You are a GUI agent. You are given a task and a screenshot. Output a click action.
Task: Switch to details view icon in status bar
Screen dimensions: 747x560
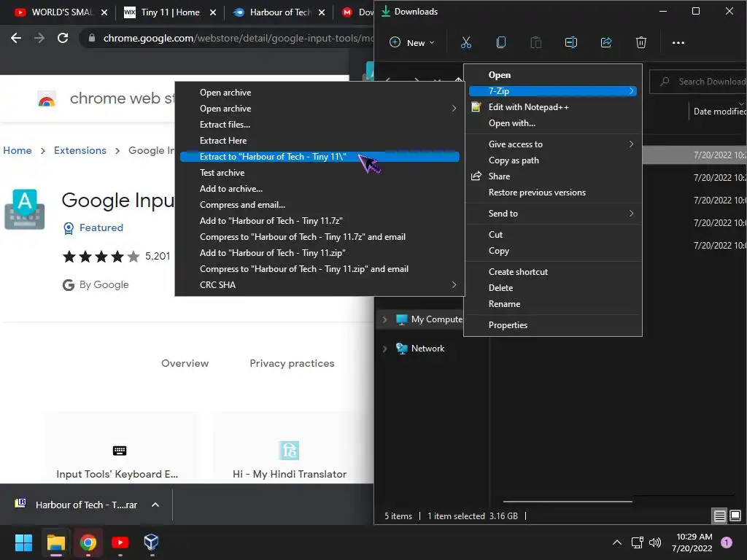coord(719,516)
